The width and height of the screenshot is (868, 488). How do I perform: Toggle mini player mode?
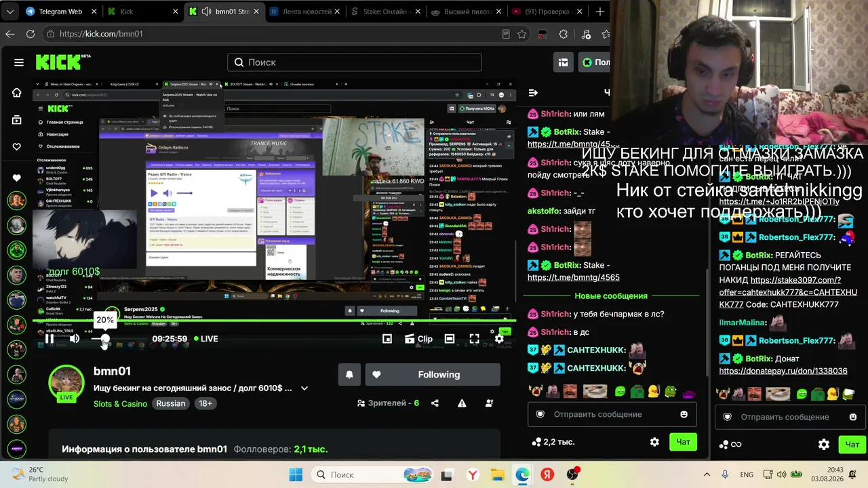pyautogui.click(x=387, y=339)
